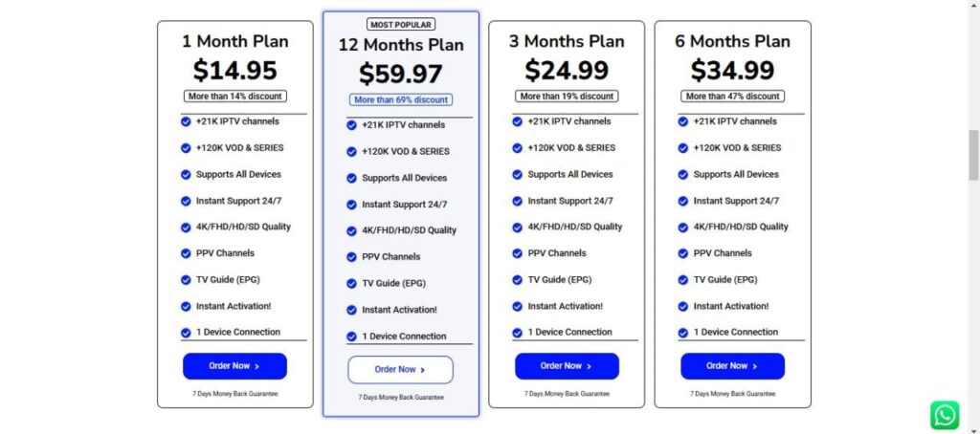Image resolution: width=980 pixels, height=434 pixels.
Task: Open the WhatsApp chat icon
Action: pyautogui.click(x=945, y=415)
